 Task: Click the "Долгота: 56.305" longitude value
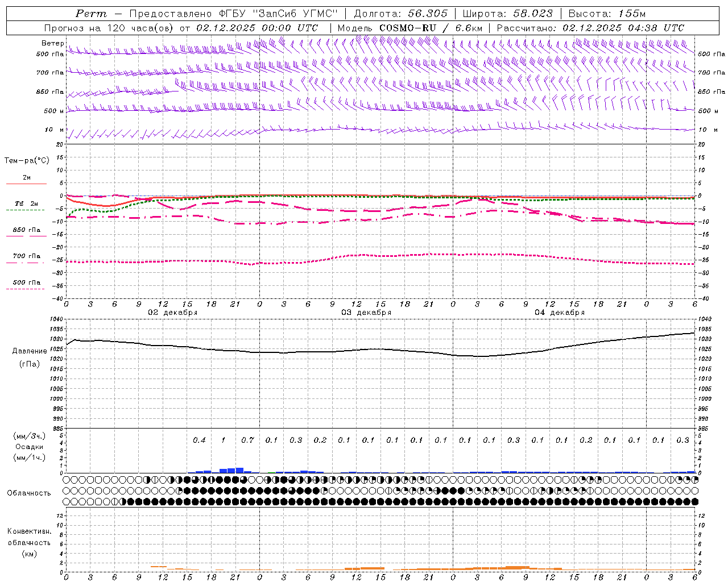(x=401, y=14)
